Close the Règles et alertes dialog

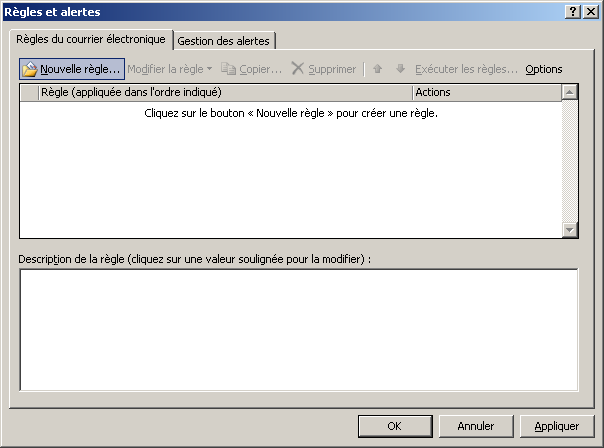pyautogui.click(x=591, y=12)
